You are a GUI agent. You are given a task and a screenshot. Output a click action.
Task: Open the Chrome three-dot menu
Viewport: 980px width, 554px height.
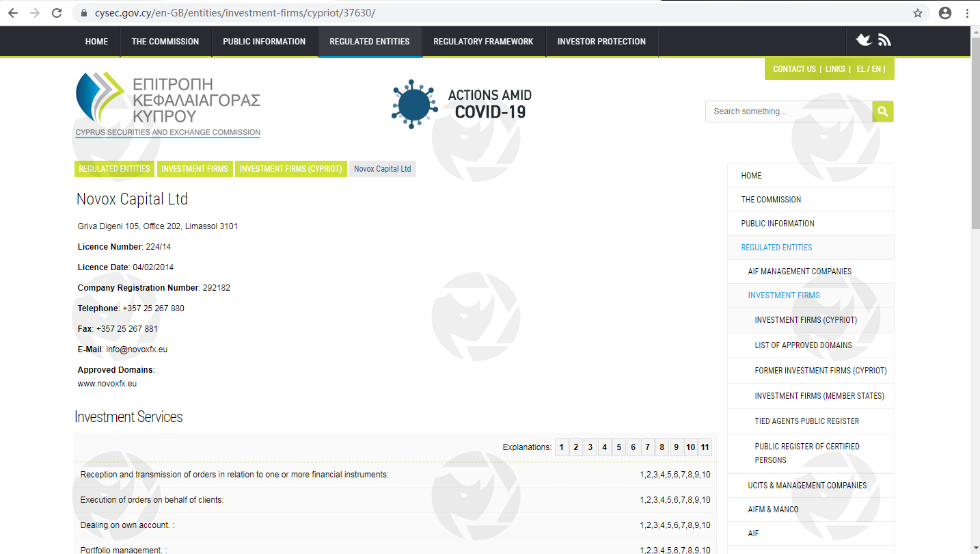pos(967,13)
